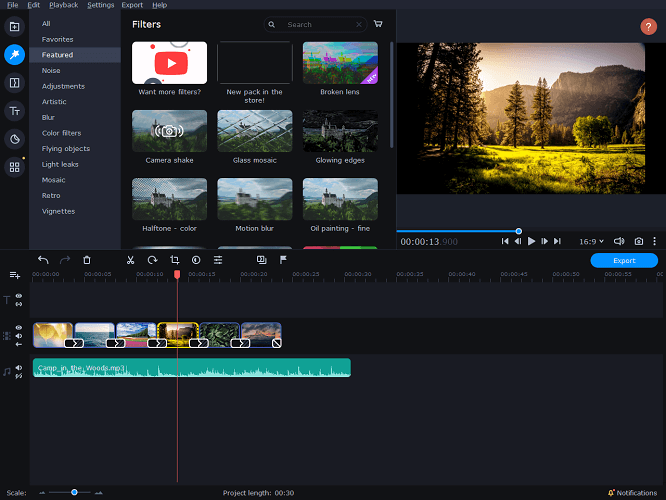Open the File menu
The height and width of the screenshot is (500, 666).
click(12, 5)
